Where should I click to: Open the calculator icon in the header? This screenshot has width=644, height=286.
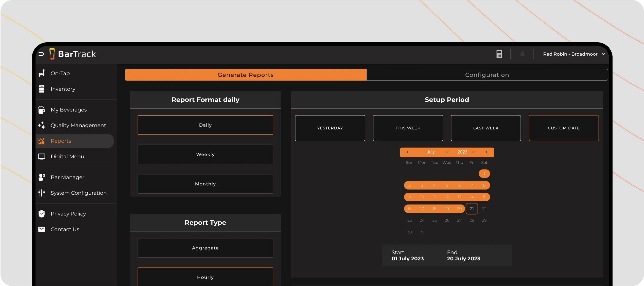(x=499, y=54)
